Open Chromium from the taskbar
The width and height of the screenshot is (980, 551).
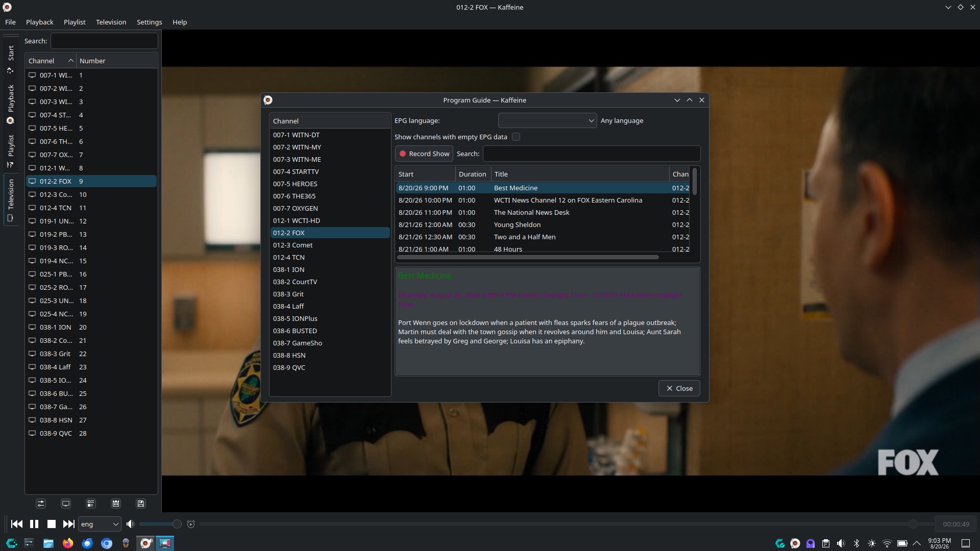coord(107,543)
